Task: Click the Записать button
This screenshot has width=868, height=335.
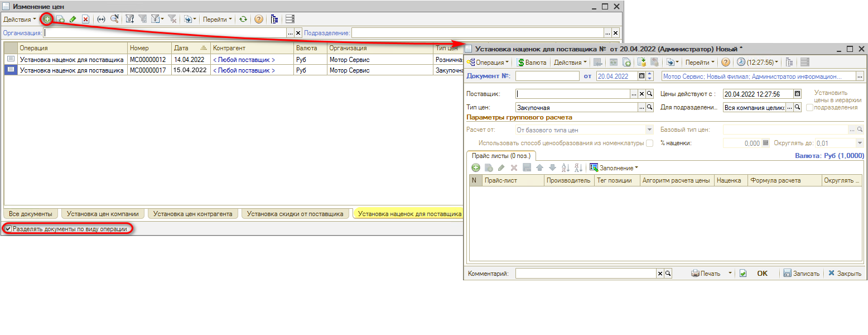Action: [802, 274]
